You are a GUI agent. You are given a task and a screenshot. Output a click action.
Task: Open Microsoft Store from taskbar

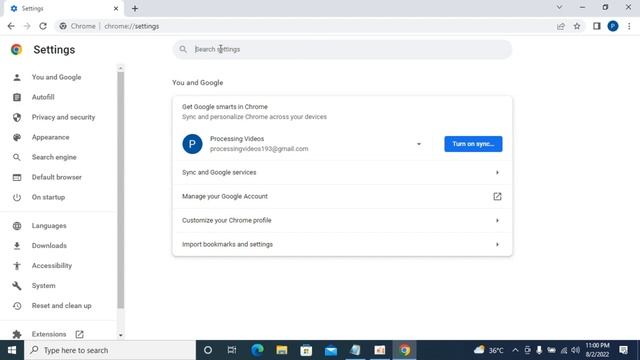coord(306,350)
